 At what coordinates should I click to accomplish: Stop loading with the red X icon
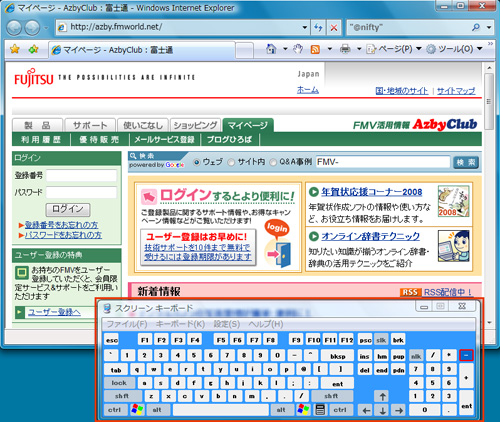pyautogui.click(x=333, y=28)
